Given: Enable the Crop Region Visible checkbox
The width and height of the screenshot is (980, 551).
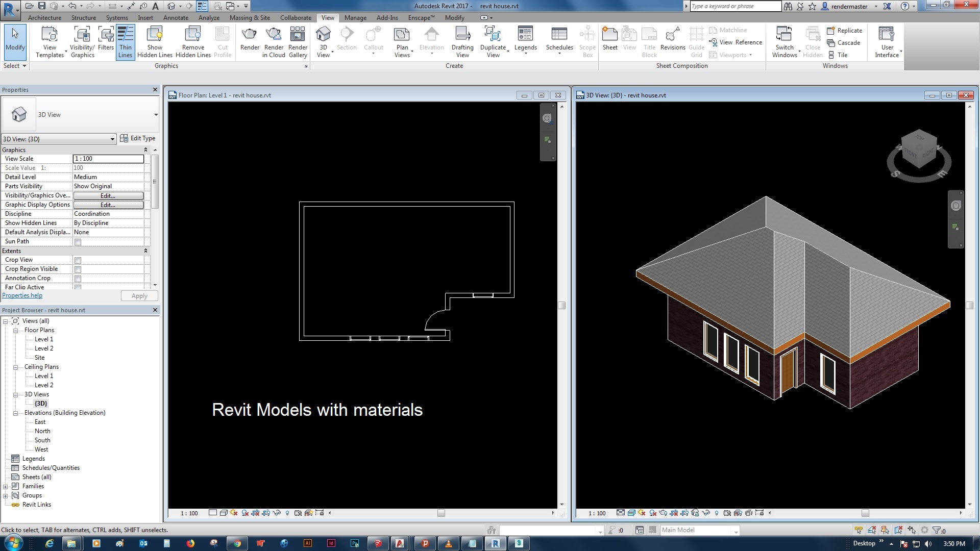Looking at the screenshot, I should 78,268.
